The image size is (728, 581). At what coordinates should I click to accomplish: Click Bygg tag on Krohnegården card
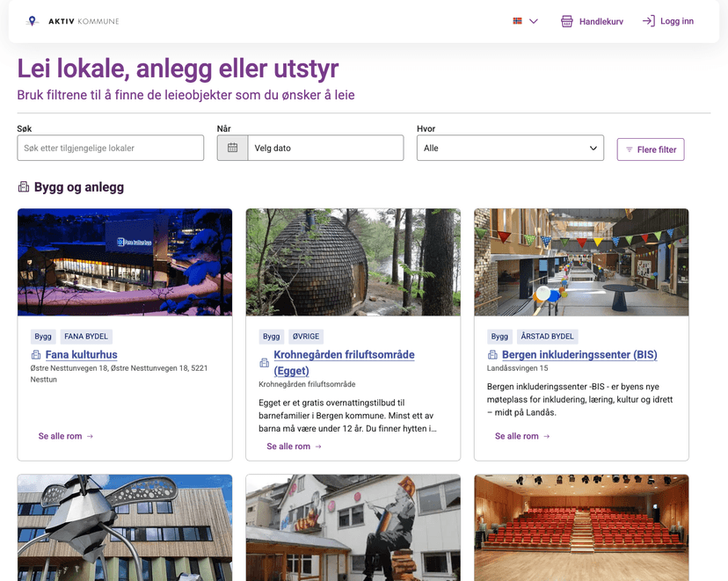tap(271, 337)
